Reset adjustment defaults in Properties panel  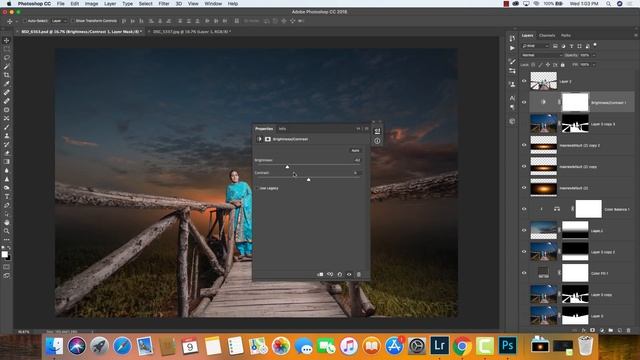(x=340, y=274)
